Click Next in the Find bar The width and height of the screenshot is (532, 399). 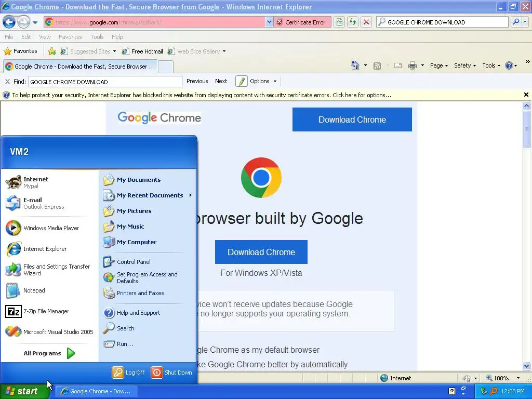pos(221,81)
